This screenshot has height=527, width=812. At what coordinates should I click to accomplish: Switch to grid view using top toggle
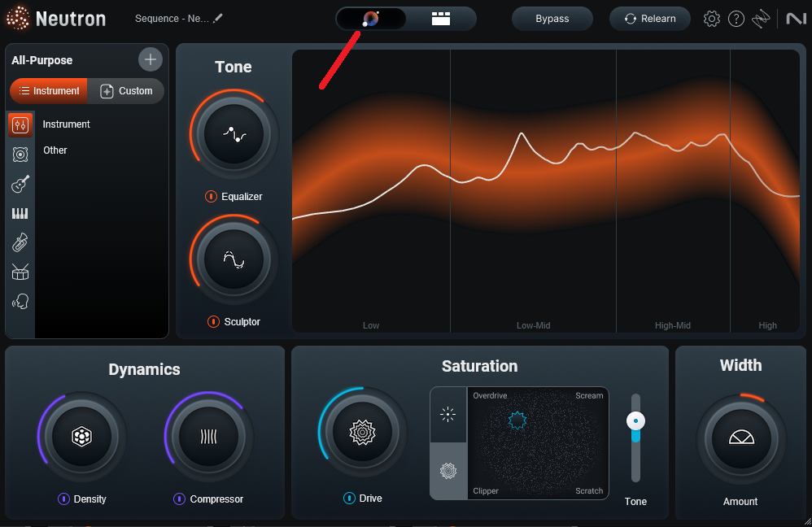click(440, 18)
